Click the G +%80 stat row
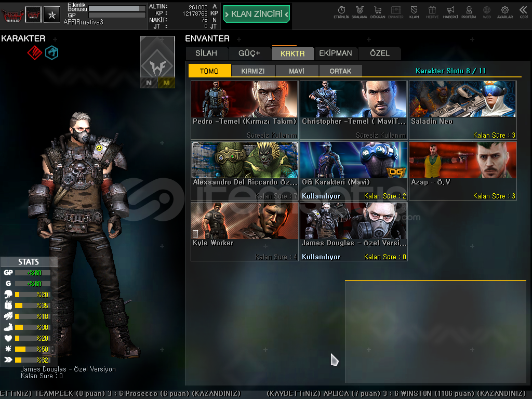This screenshot has height=399, width=532. click(x=27, y=283)
